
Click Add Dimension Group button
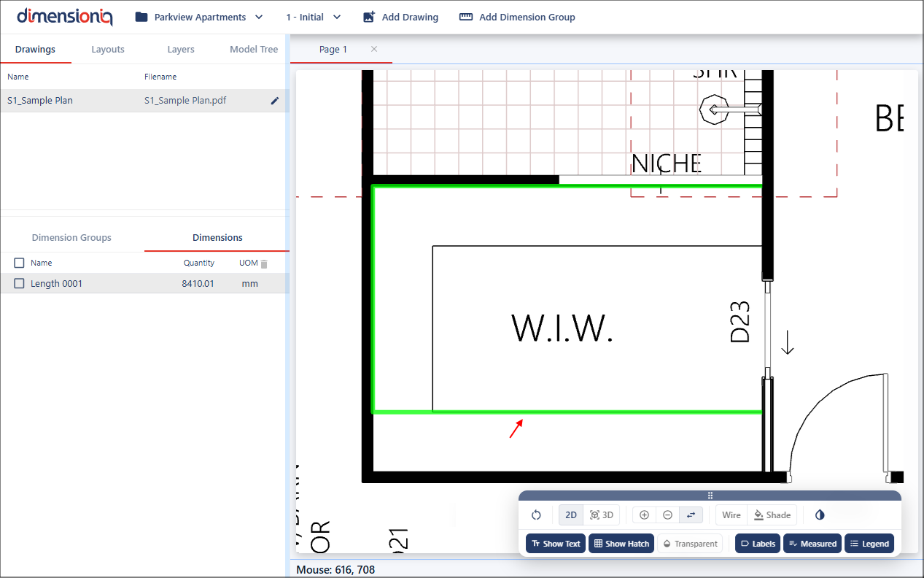[517, 17]
